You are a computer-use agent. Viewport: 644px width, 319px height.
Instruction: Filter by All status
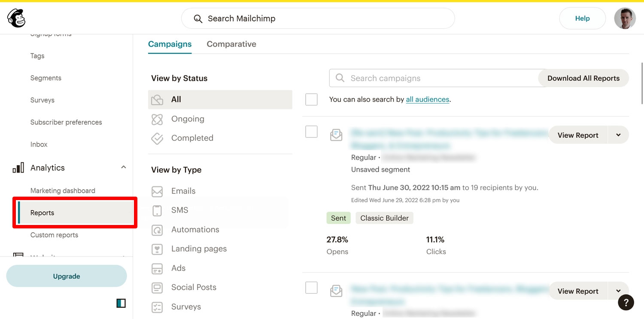[220, 100]
